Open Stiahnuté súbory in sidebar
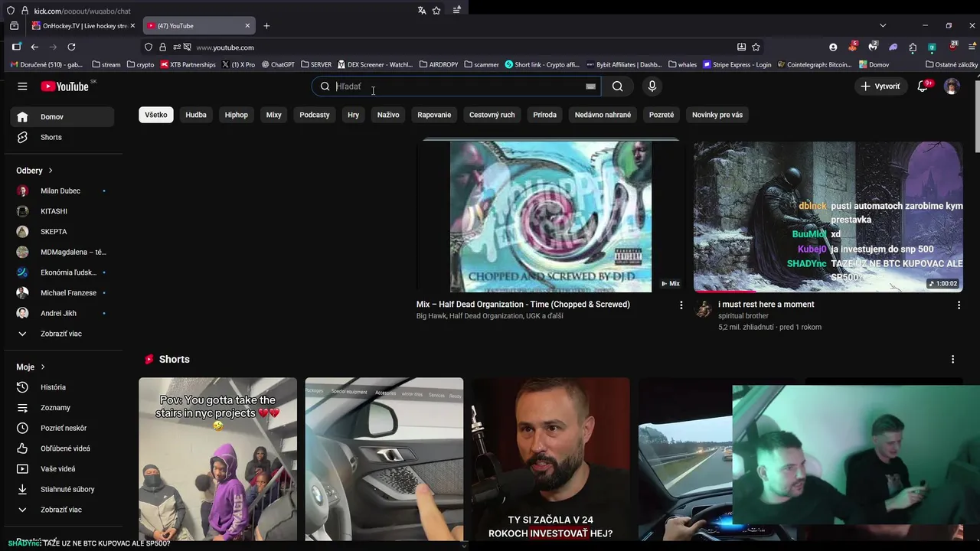Screen dimensions: 980x551 tap(62, 489)
